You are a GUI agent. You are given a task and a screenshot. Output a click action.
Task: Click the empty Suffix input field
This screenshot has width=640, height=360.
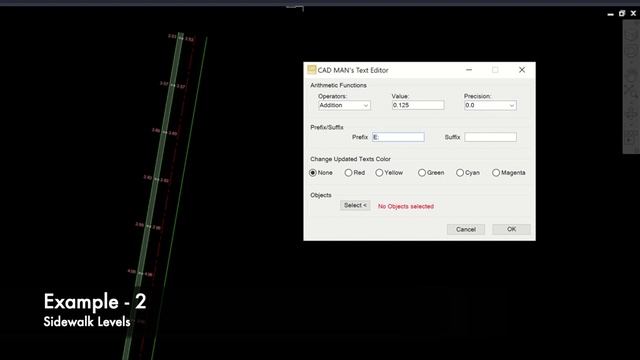pos(490,137)
